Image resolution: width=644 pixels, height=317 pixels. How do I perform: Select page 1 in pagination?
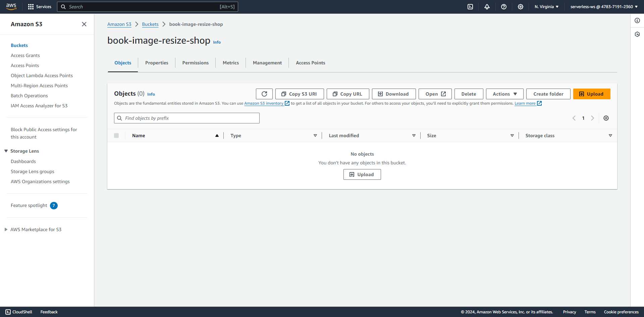(583, 118)
